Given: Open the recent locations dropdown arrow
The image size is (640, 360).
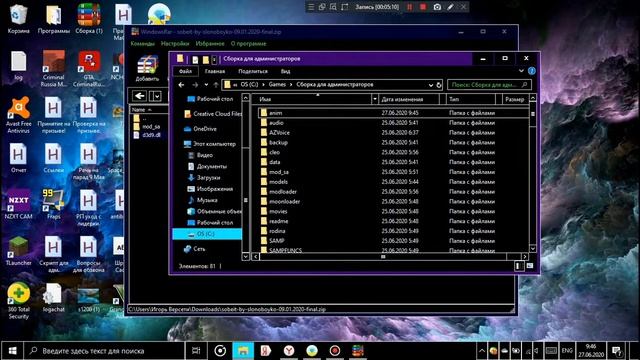Looking at the screenshot, I should 206,85.
